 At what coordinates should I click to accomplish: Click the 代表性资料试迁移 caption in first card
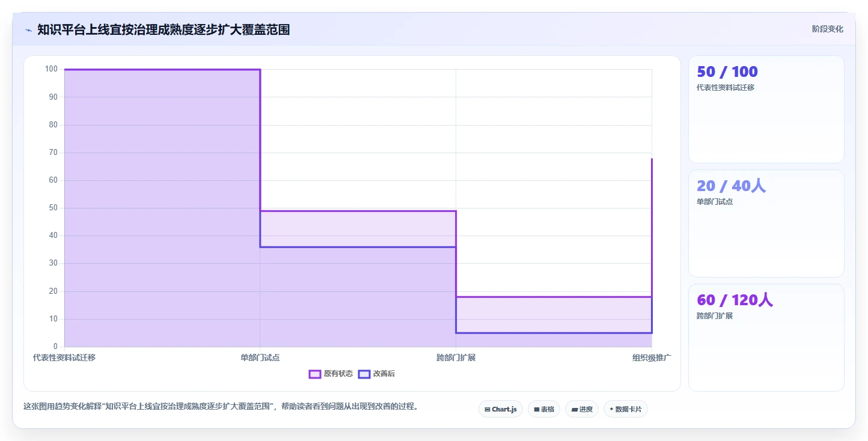point(726,88)
